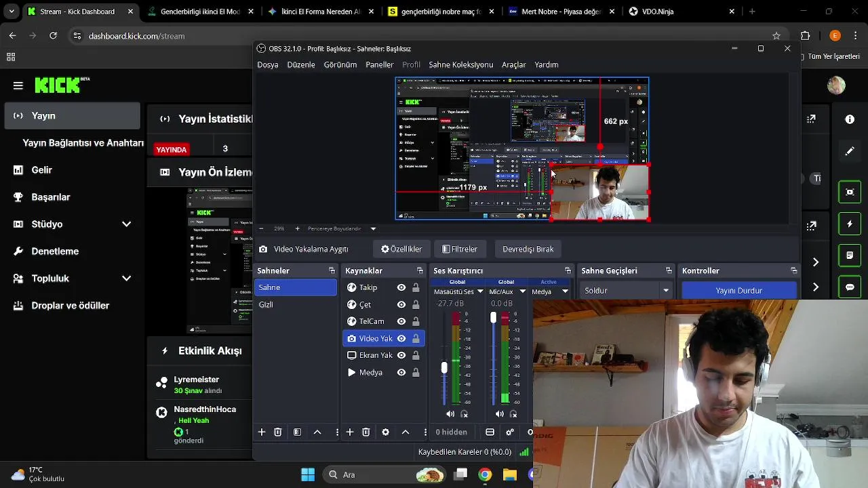This screenshot has width=868, height=488.
Task: Click the lightning bolt icon in the Kick sidebar
Action: (x=850, y=224)
